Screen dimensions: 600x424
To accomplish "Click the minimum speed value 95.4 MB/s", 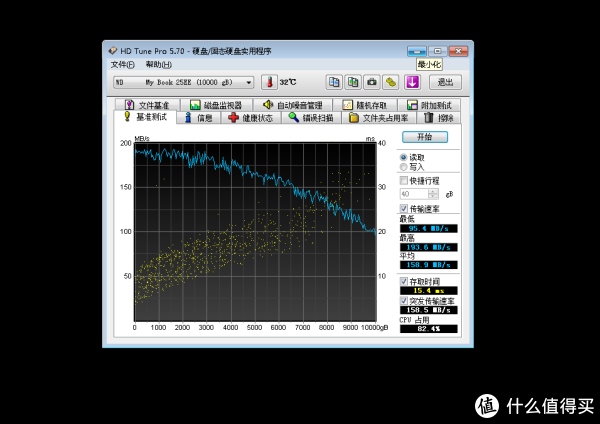I will [429, 228].
